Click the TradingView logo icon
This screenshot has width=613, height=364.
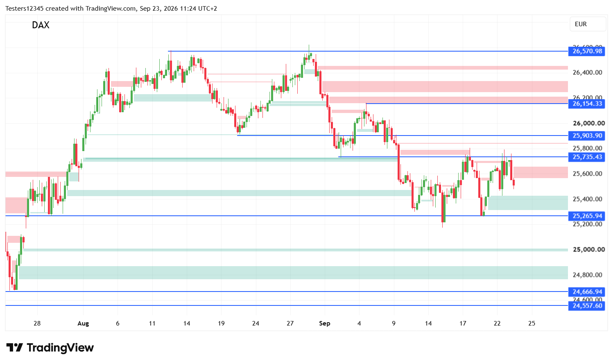(x=15, y=348)
